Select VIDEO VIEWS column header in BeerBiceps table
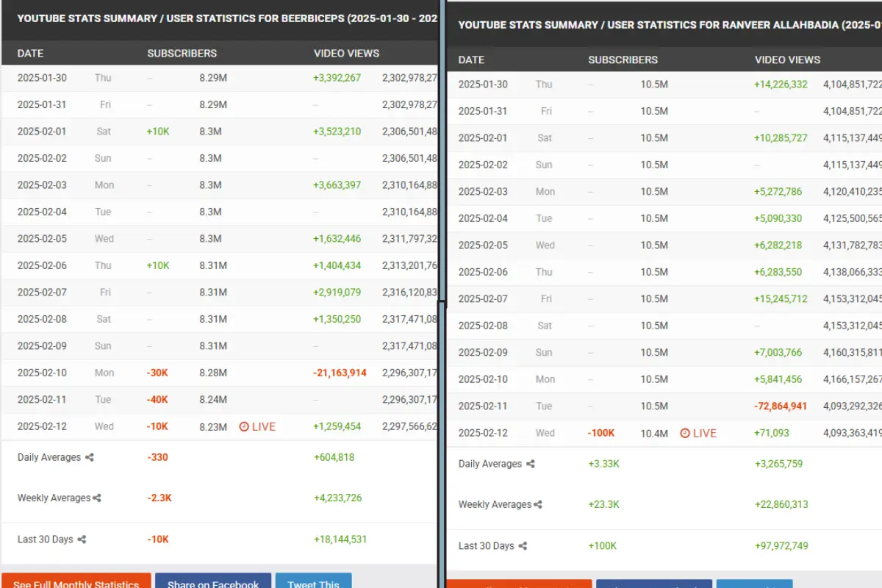 (346, 53)
